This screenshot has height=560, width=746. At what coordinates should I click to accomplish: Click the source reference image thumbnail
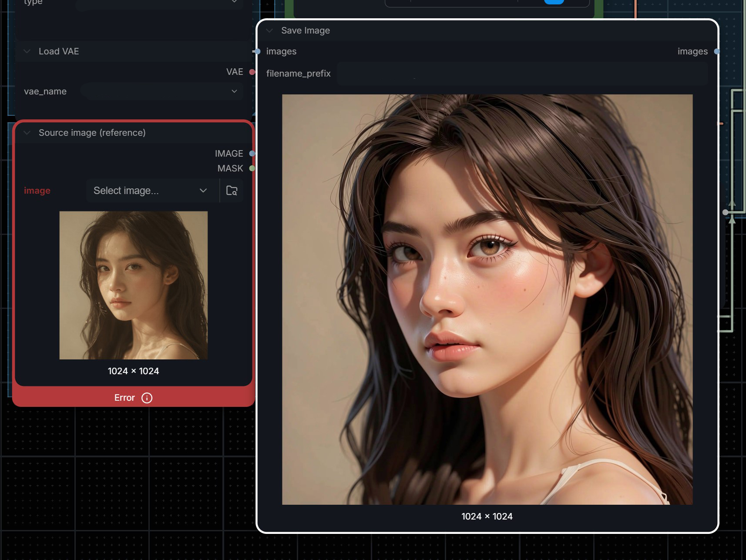(134, 285)
